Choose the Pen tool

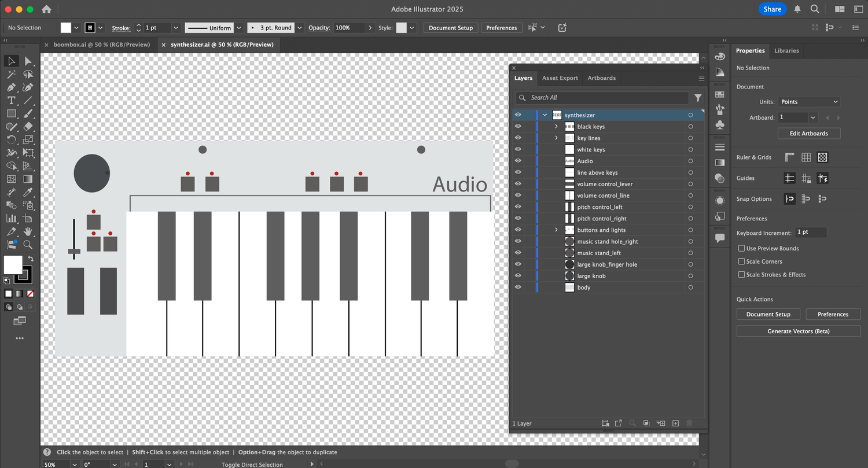(x=11, y=87)
